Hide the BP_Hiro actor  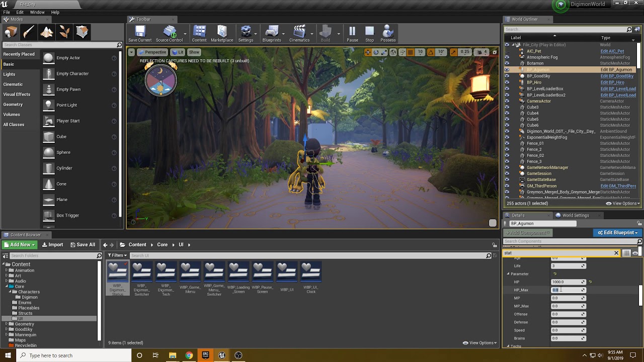[507, 82]
